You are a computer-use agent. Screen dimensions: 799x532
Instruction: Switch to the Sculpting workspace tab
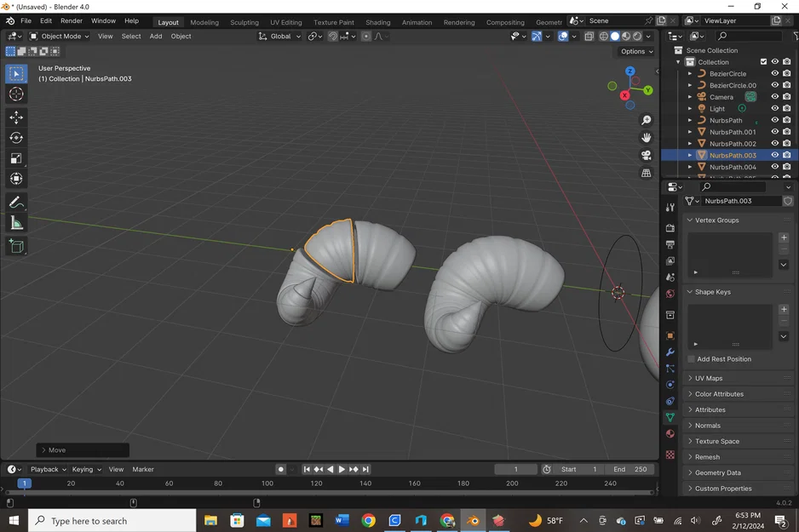pyautogui.click(x=244, y=22)
